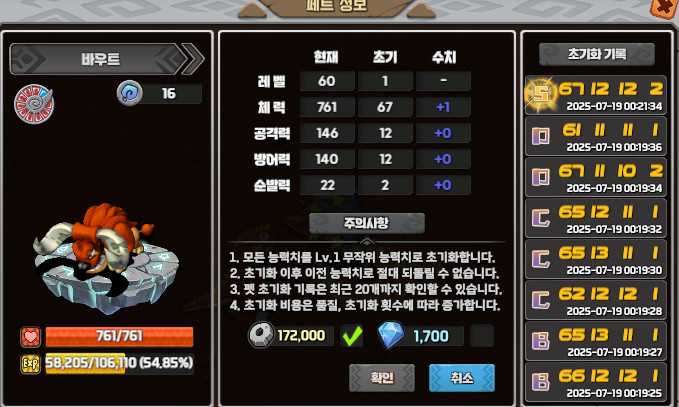This screenshot has height=407, width=679.
Task: Select the 61 11 11 1 record entry
Action: (x=596, y=136)
